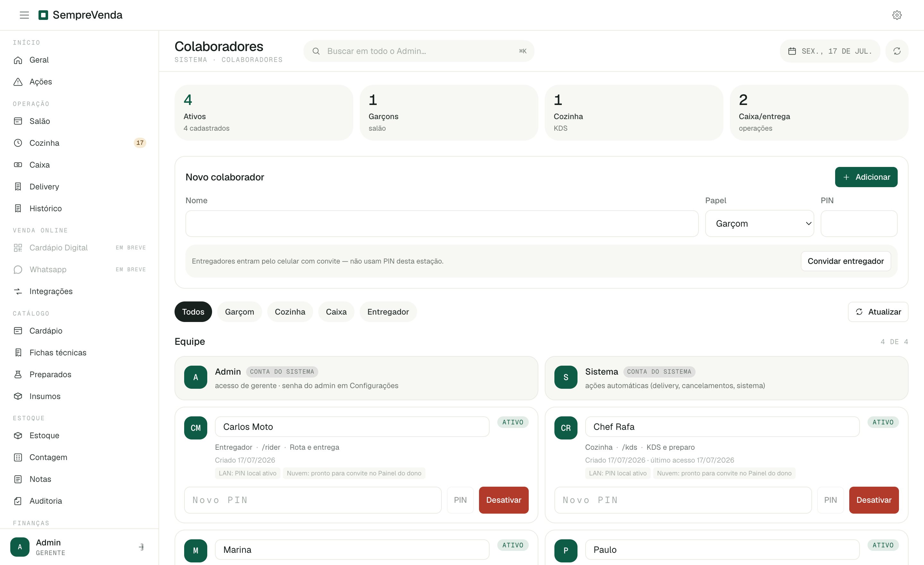The image size is (924, 565).
Task: Open Cardápio catalog item
Action: (79, 331)
